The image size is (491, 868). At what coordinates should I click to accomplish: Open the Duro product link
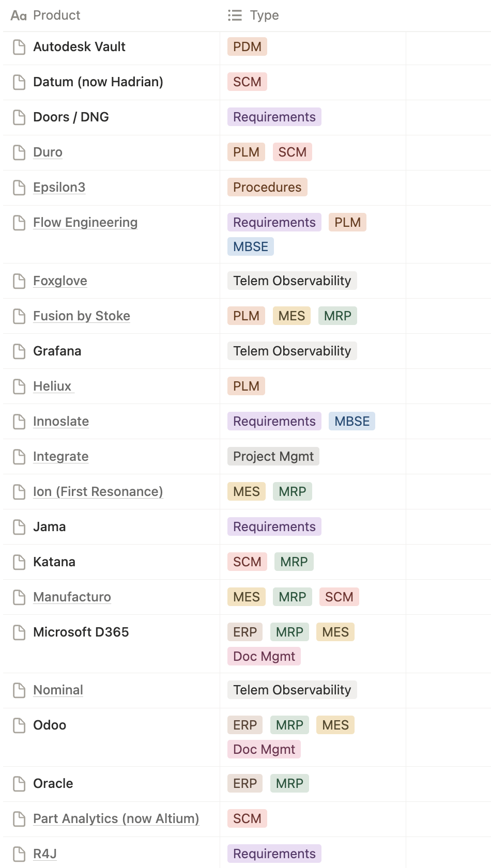point(48,152)
